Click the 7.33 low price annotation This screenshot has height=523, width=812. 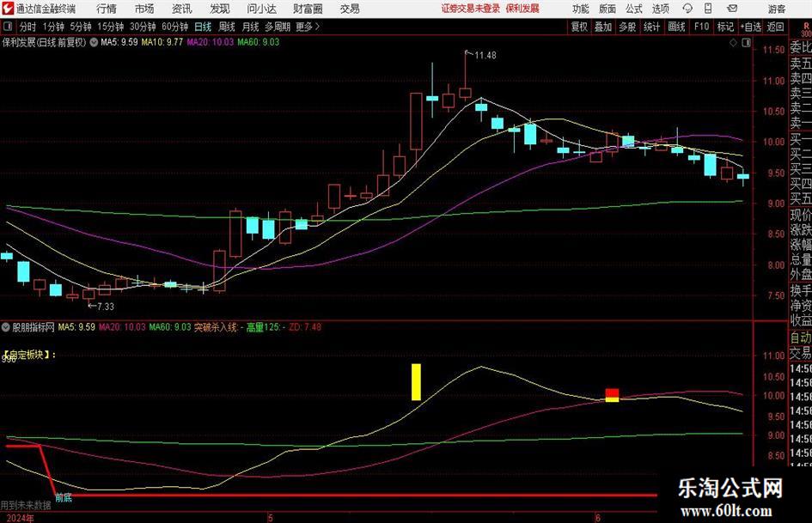tap(106, 307)
